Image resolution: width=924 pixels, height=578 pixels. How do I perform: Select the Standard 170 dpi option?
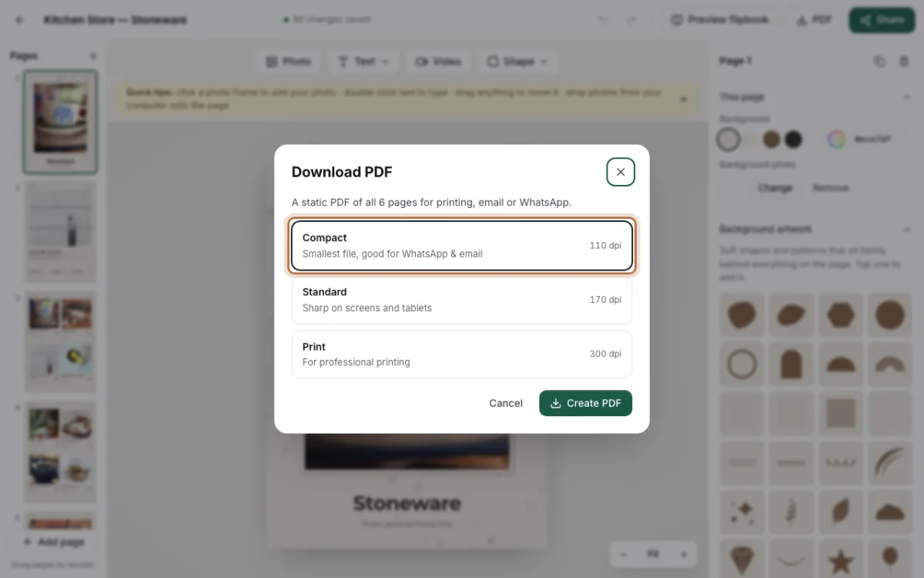click(x=462, y=300)
